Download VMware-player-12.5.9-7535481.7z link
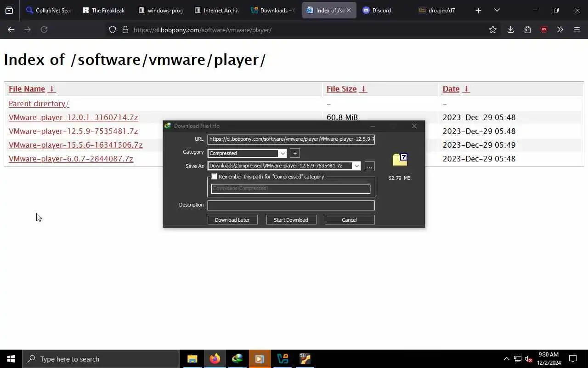588x368 pixels. (73, 131)
